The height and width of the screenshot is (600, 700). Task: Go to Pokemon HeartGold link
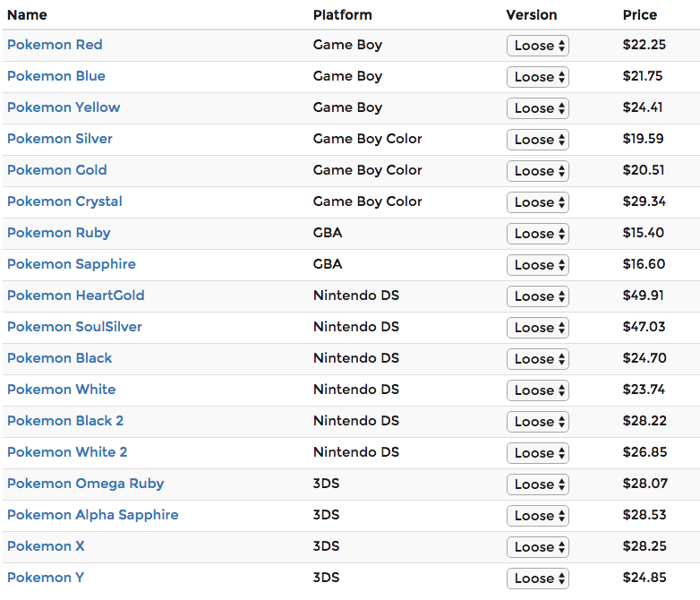(76, 296)
